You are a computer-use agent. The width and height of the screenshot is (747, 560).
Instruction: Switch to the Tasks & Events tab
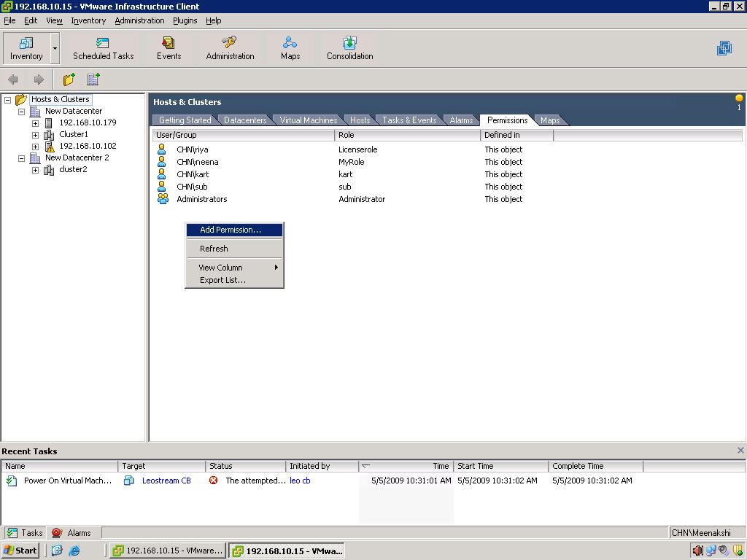409,120
